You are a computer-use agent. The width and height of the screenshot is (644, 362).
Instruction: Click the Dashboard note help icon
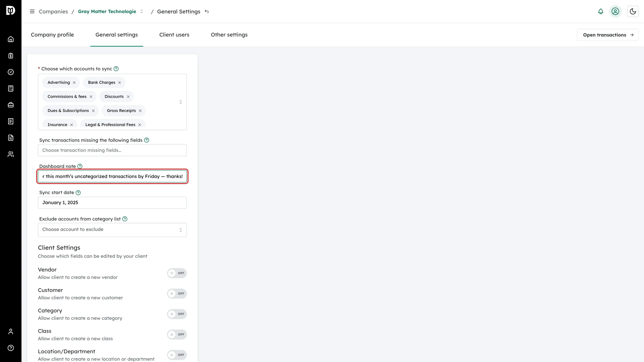[x=80, y=166]
